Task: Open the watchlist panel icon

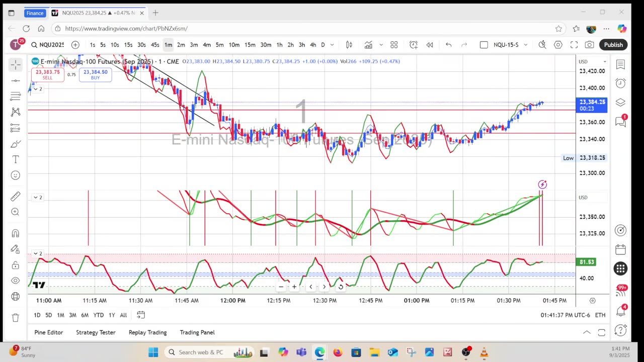Action: click(x=620, y=64)
